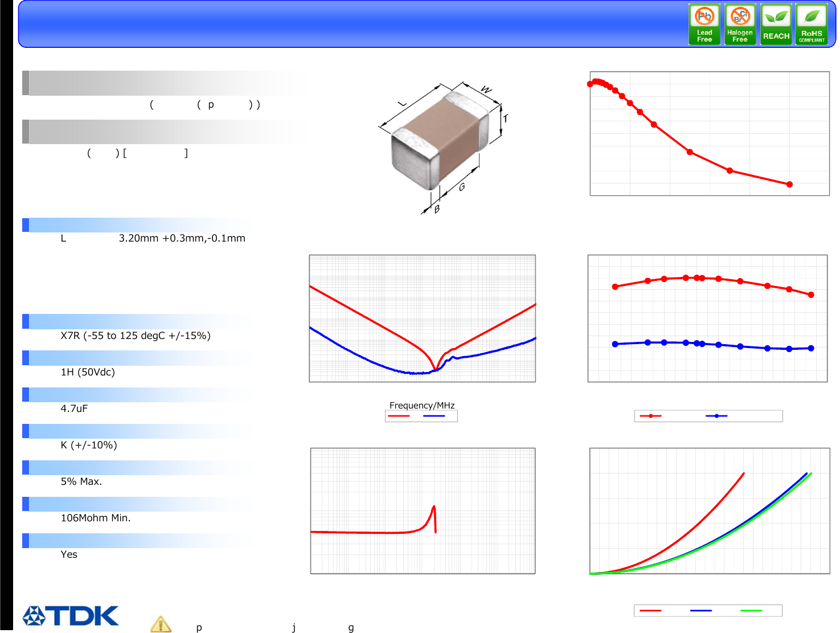This screenshot has height=633, width=840.
Task: Click the 1H (50Vdc) rated voltage value
Action: [x=88, y=372]
